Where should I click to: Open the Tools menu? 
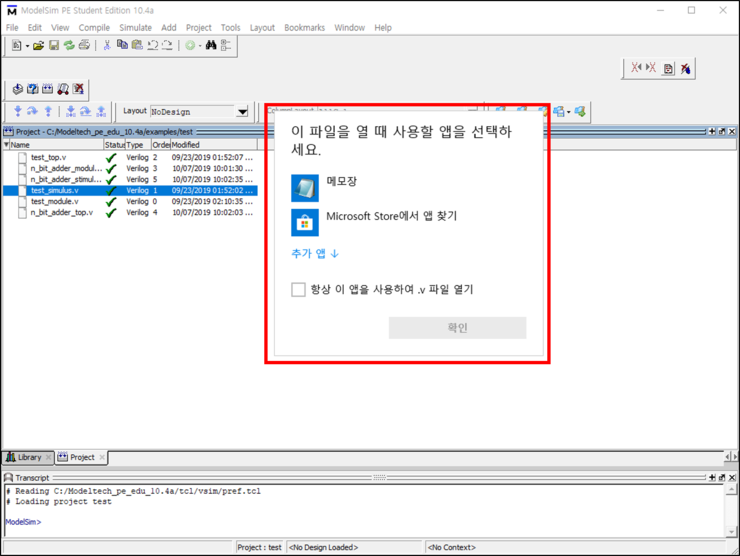point(231,28)
